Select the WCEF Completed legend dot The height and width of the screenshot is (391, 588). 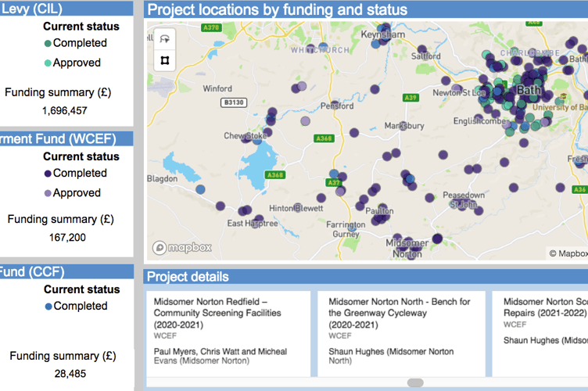[x=48, y=174]
